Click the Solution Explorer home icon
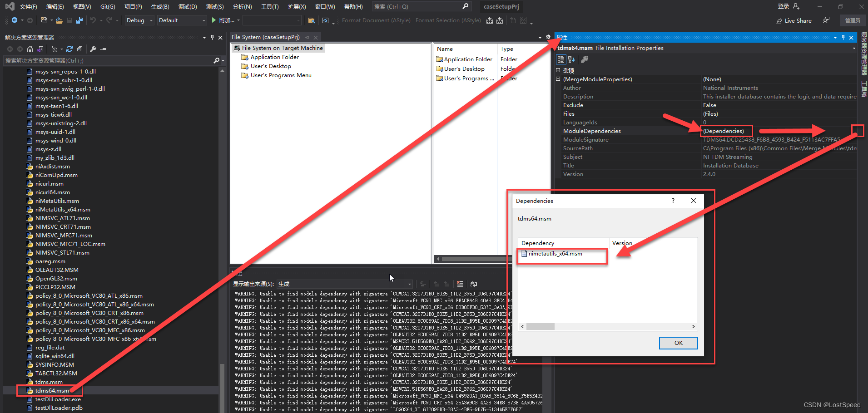 coord(30,49)
